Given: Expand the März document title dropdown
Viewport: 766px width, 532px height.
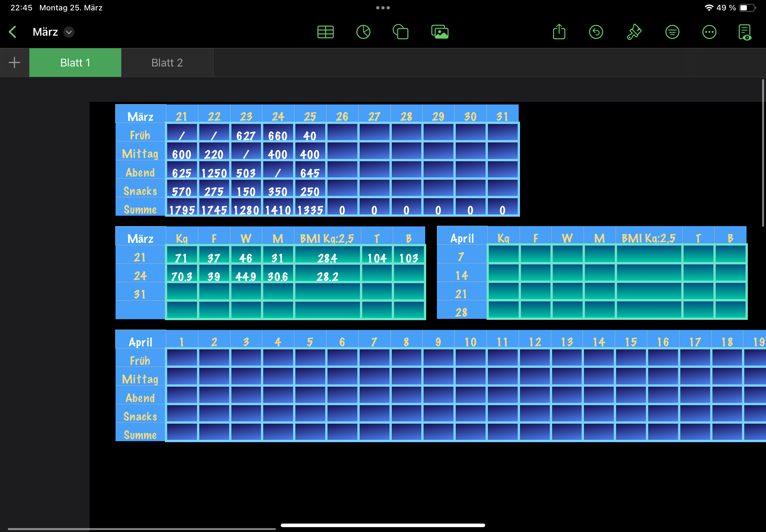Looking at the screenshot, I should tap(69, 32).
